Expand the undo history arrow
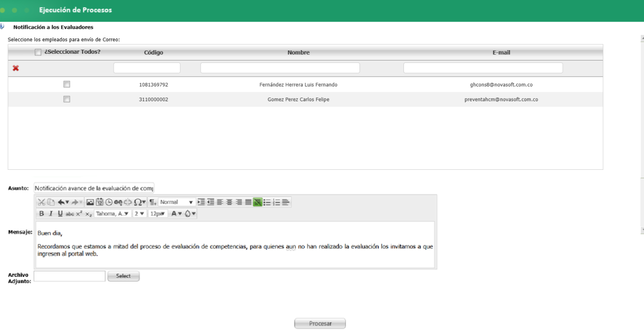Viewport: 644px width, 331px height. (67, 202)
